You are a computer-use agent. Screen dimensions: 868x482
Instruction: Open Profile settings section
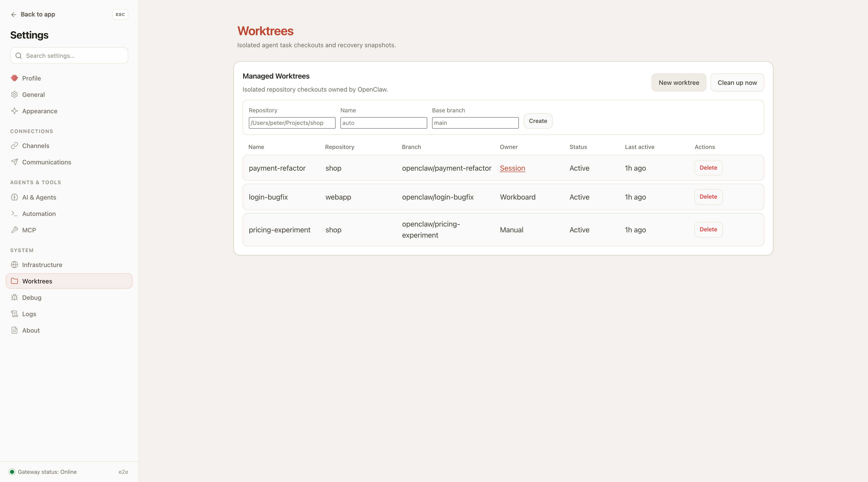point(69,78)
